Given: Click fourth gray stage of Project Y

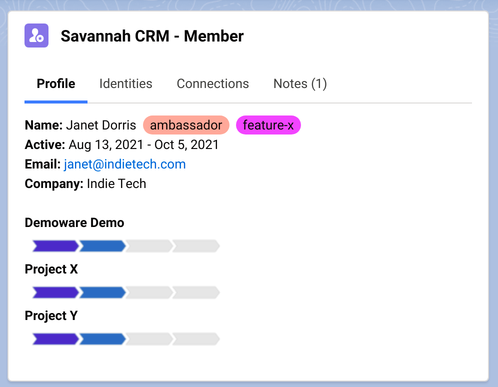Looking at the screenshot, I should (196, 339).
